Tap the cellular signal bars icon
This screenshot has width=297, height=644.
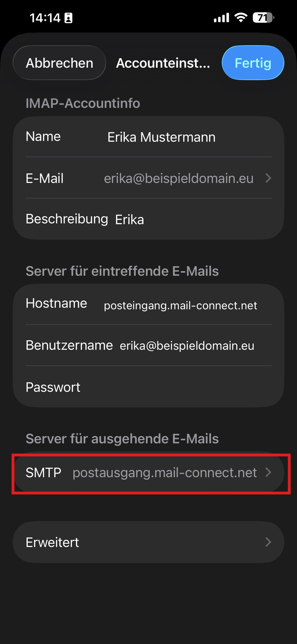pos(221,18)
